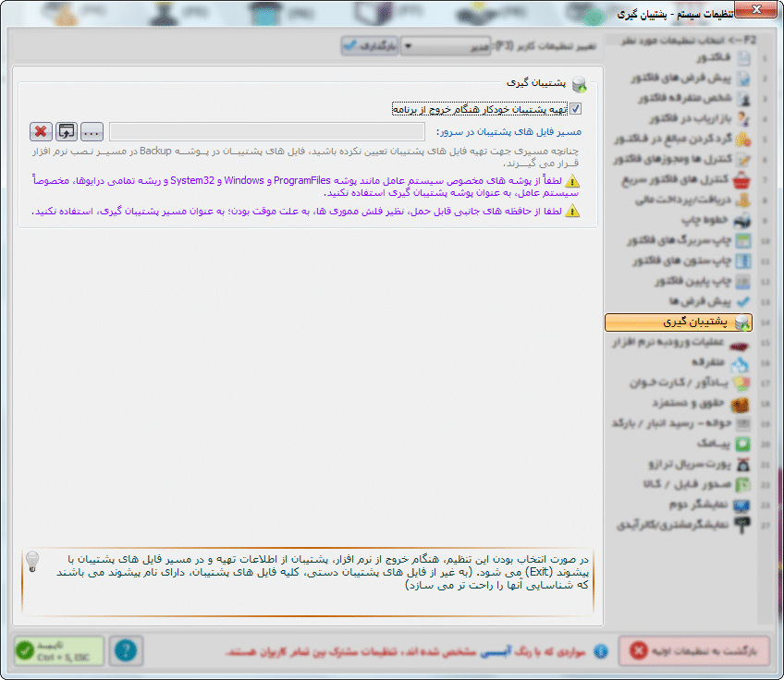Screen dimensions: 784x680
Task: Clear backup path with the red X button
Action: [41, 132]
